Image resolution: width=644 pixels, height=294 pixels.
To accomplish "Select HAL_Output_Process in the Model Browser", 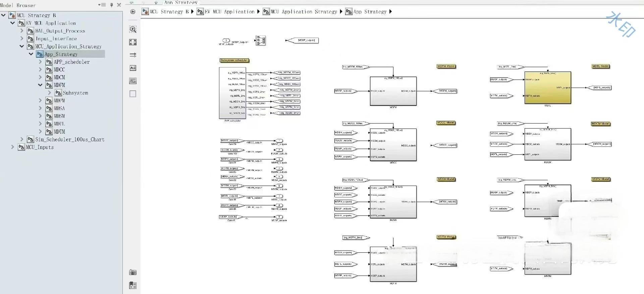I will (60, 31).
